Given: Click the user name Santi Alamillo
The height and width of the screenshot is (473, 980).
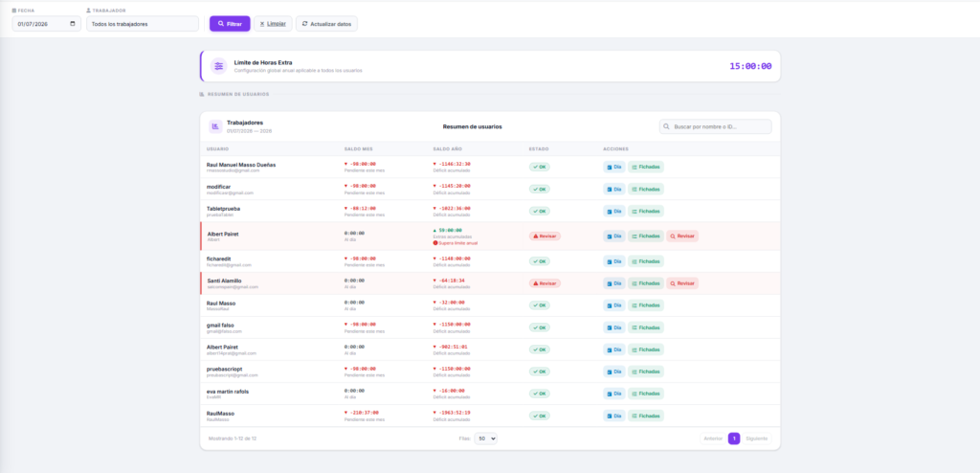Looking at the screenshot, I should point(224,281).
